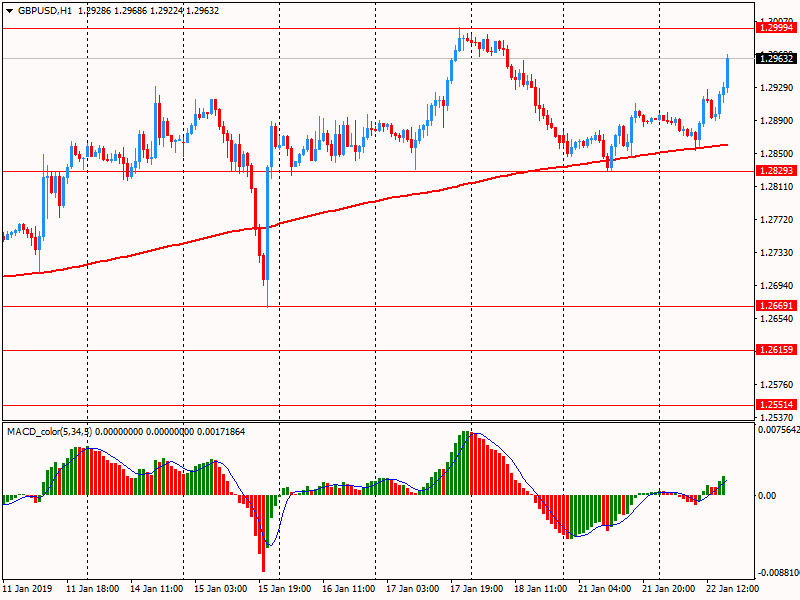This screenshot has width=800, height=600.
Task: Click the 1.28110 price scale value
Action: (x=777, y=187)
